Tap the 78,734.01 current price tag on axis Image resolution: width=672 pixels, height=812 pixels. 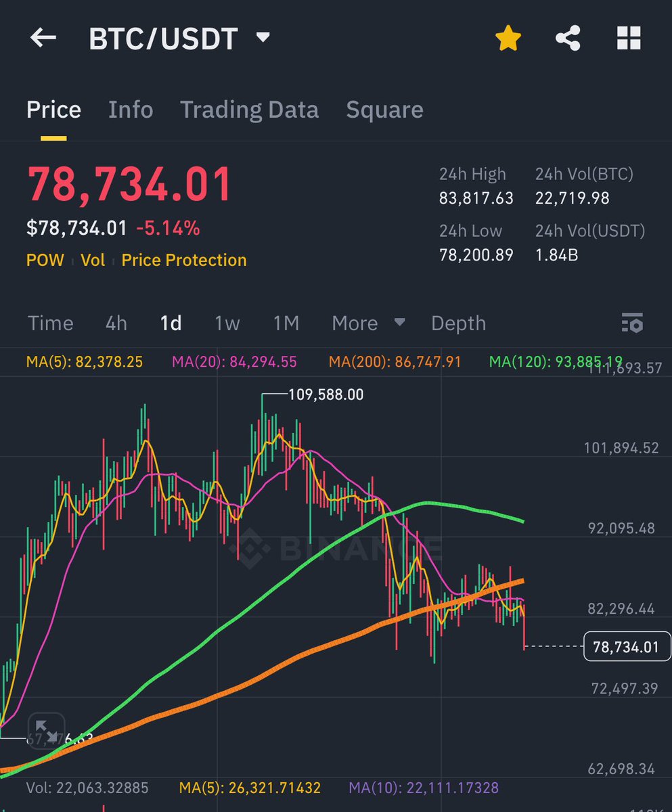[x=626, y=647]
